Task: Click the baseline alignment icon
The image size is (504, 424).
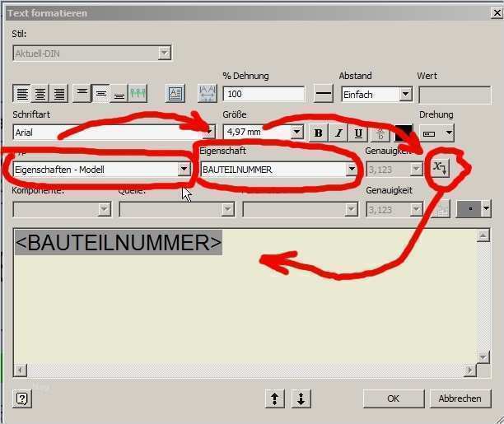Action: pos(138,94)
